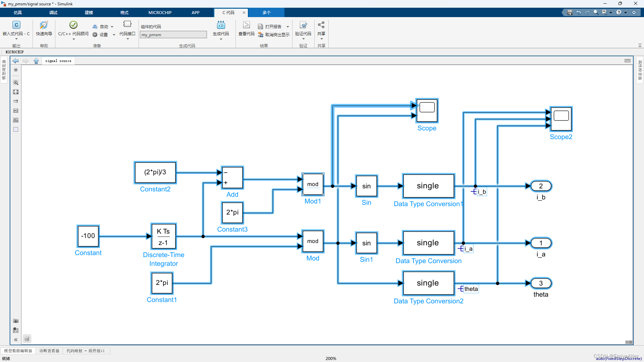
Task: Switch to the 建模 ribbon tab
Action: pos(89,12)
